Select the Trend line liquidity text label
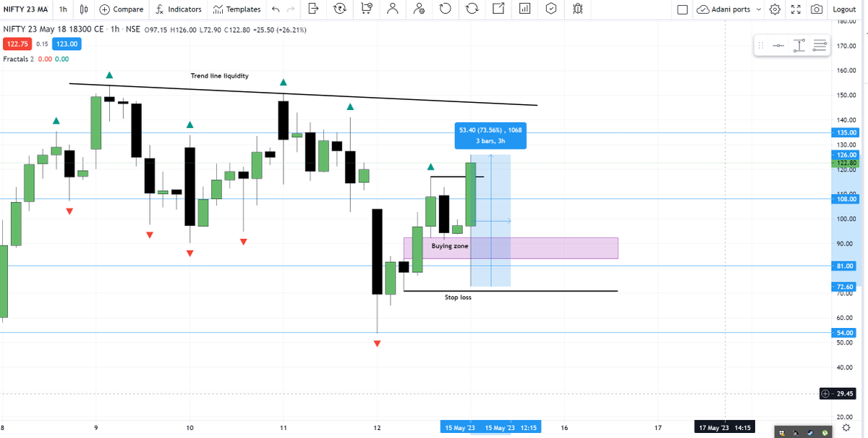Image resolution: width=868 pixels, height=438 pixels. click(220, 75)
